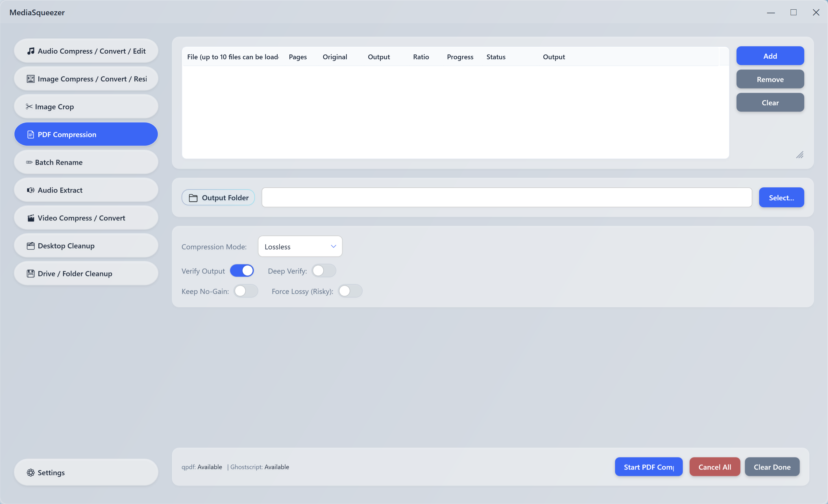Disable the Verify Output toggle
This screenshot has height=504, width=828.
(242, 270)
